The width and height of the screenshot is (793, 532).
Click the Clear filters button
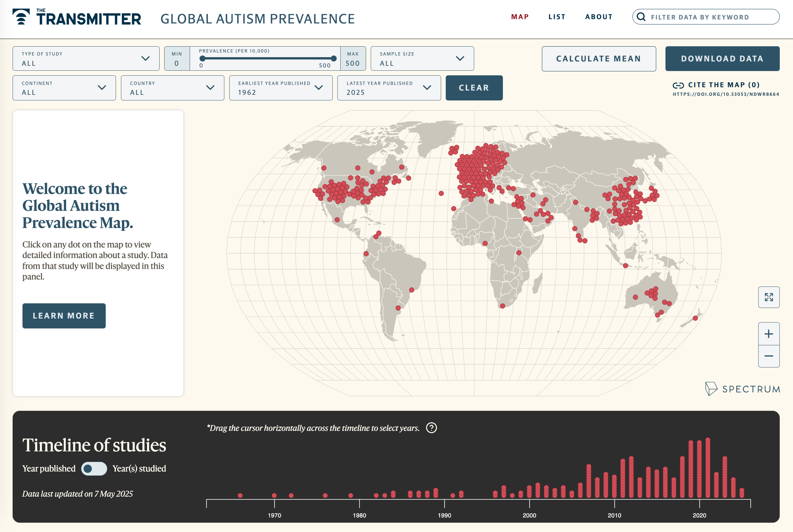pyautogui.click(x=474, y=88)
